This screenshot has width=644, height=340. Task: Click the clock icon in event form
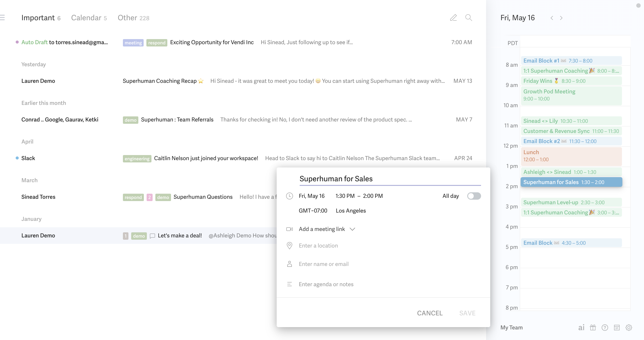tap(289, 196)
